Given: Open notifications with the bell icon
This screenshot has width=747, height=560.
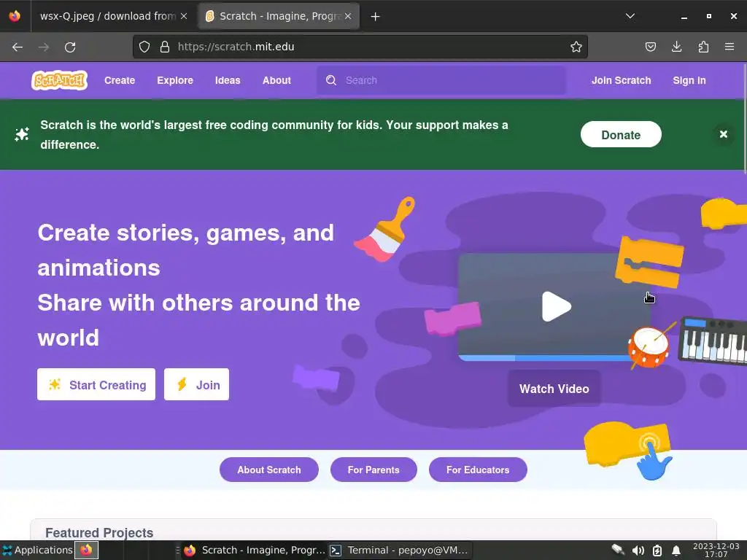Looking at the screenshot, I should coord(676,551).
